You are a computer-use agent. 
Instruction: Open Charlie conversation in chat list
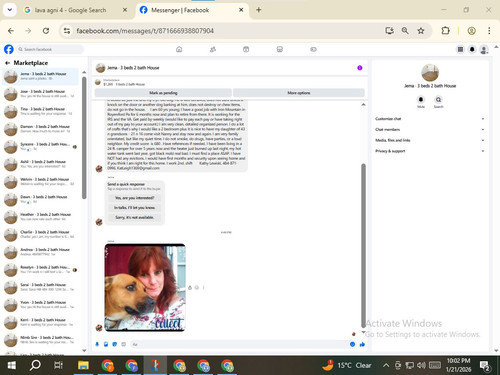[41, 234]
